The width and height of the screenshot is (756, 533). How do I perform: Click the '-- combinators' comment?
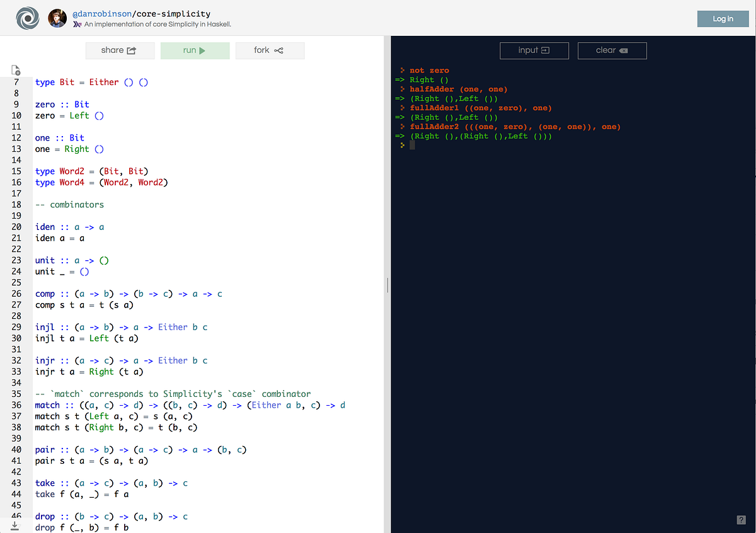tap(69, 205)
